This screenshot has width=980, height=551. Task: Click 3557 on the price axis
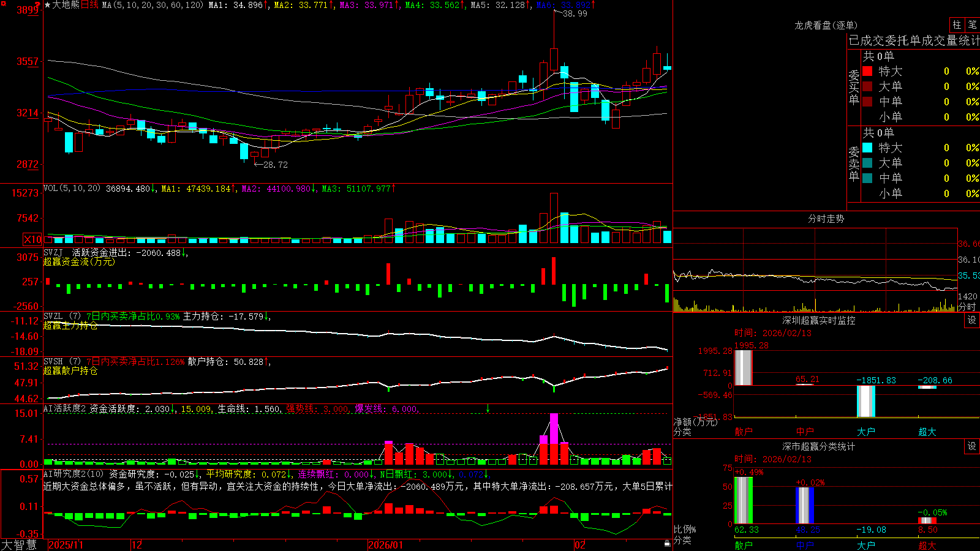28,61
